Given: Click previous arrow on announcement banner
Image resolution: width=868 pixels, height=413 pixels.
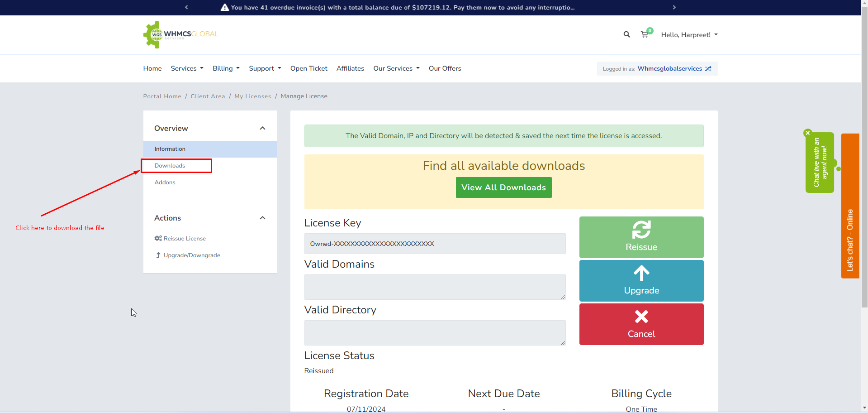Looking at the screenshot, I should pyautogui.click(x=186, y=7).
